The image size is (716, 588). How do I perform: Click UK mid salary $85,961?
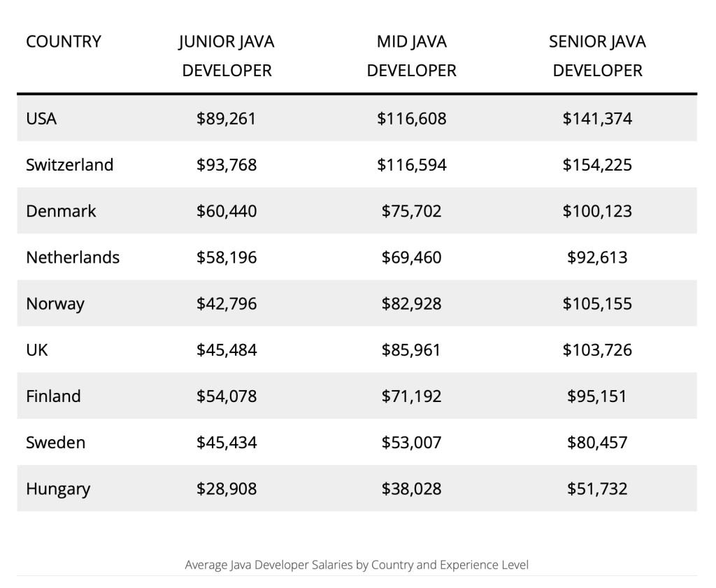point(411,350)
